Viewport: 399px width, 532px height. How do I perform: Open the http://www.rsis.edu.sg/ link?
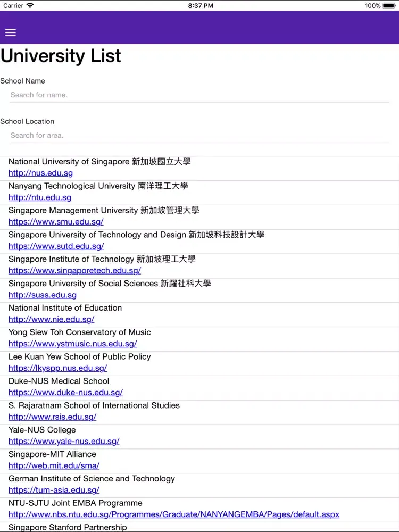coord(52,417)
